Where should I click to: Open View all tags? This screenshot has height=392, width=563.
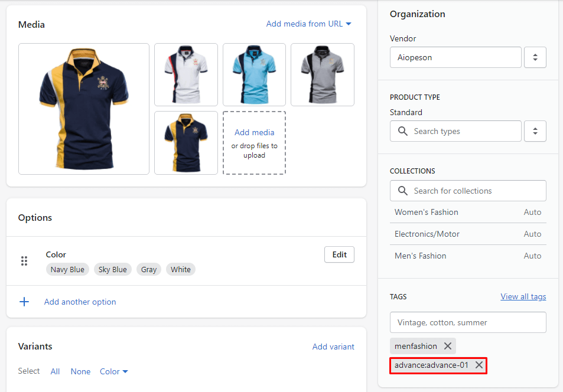[x=523, y=296]
